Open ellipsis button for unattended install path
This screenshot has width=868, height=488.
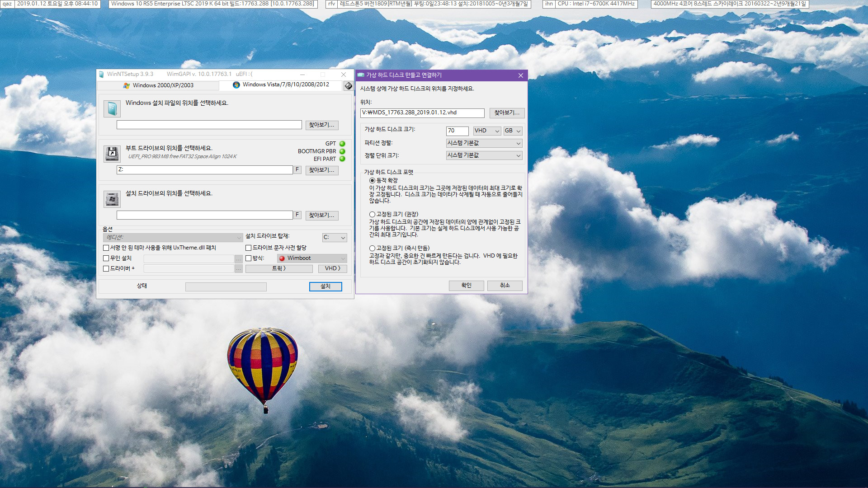pyautogui.click(x=239, y=259)
